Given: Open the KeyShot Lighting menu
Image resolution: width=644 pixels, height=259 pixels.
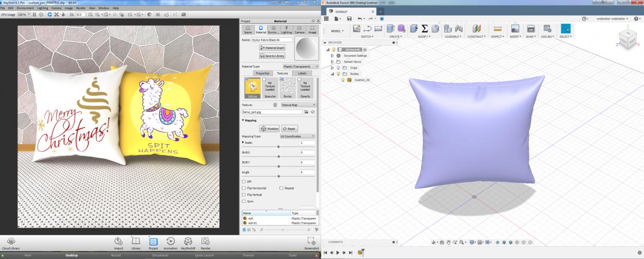Looking at the screenshot, I should pyautogui.click(x=42, y=8).
